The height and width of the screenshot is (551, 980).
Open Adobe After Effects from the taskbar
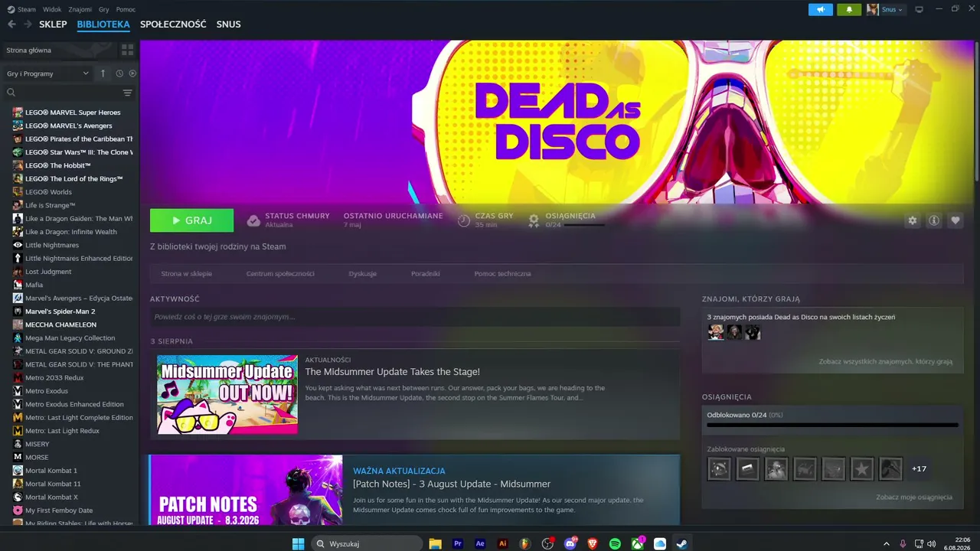480,543
